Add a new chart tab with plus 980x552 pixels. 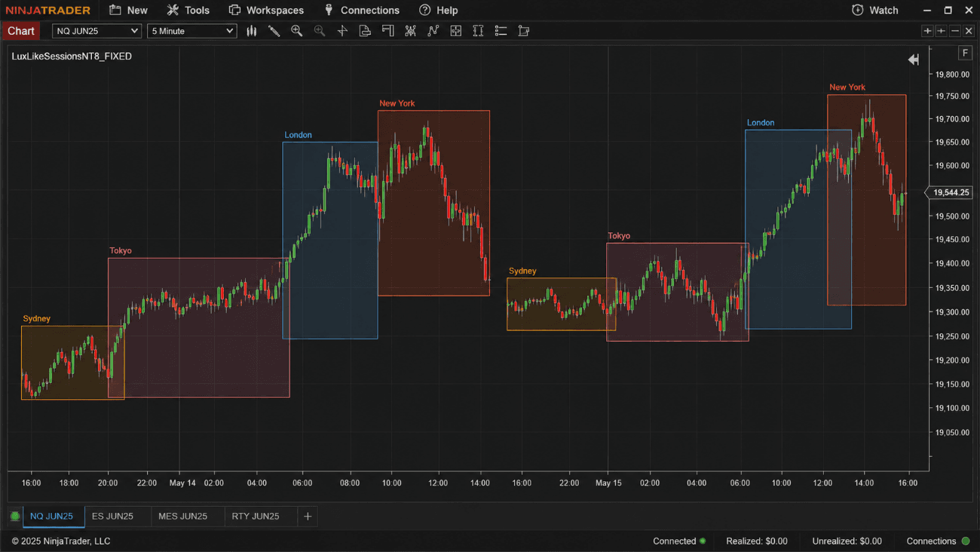(308, 517)
